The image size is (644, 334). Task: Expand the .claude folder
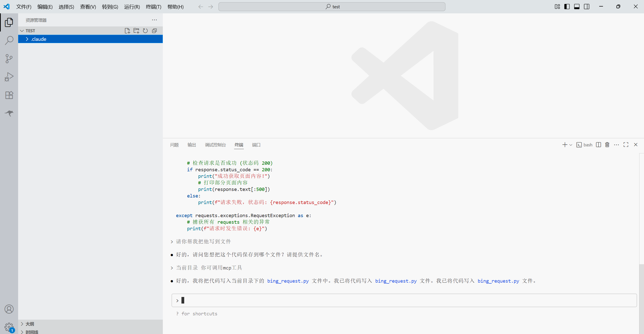(x=91, y=39)
